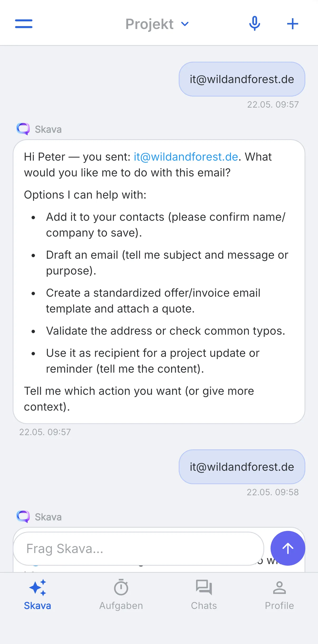Select first sent it@wildandforest.de message bubble
Viewport: 318px width, 644px height.
242,79
